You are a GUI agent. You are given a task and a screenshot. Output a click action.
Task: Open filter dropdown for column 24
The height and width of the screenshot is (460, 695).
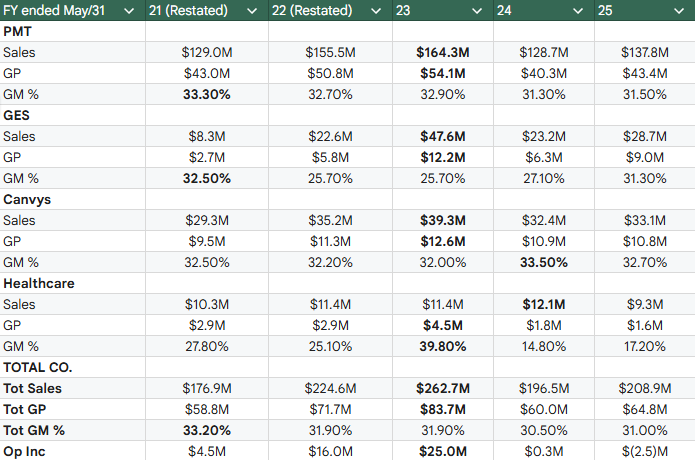(578, 11)
